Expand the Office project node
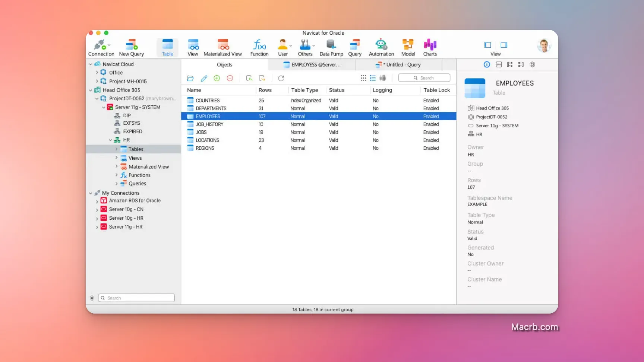The height and width of the screenshot is (362, 644). click(97, 73)
